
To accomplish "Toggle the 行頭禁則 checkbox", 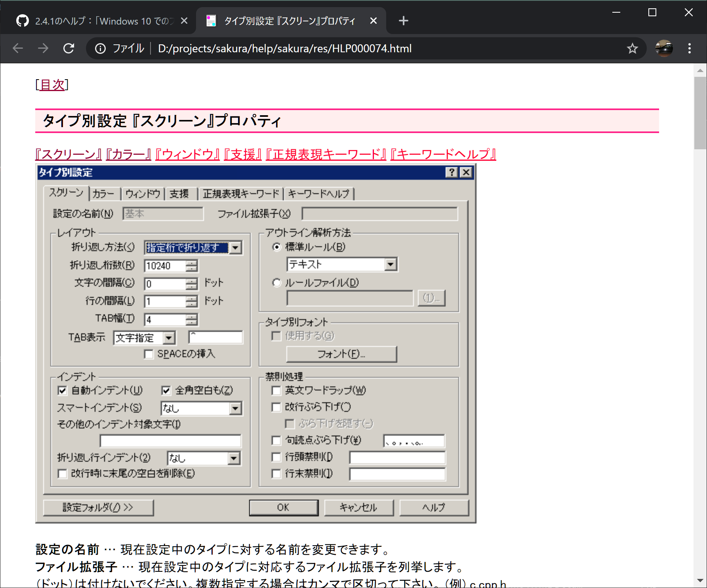I will (x=276, y=457).
